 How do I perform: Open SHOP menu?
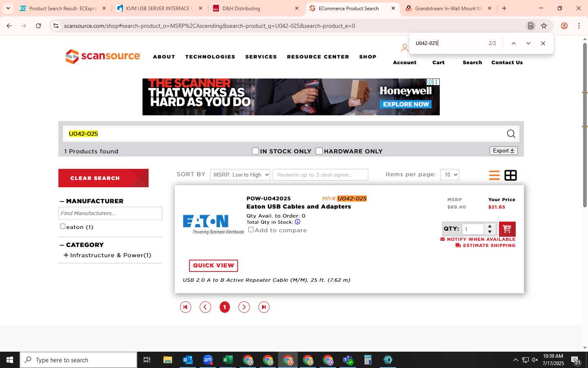(368, 57)
